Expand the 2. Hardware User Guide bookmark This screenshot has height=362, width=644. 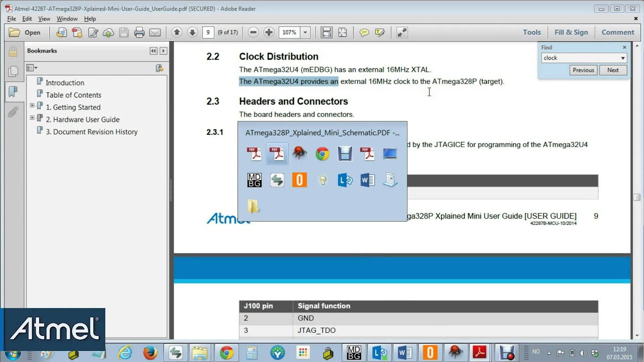coord(32,118)
